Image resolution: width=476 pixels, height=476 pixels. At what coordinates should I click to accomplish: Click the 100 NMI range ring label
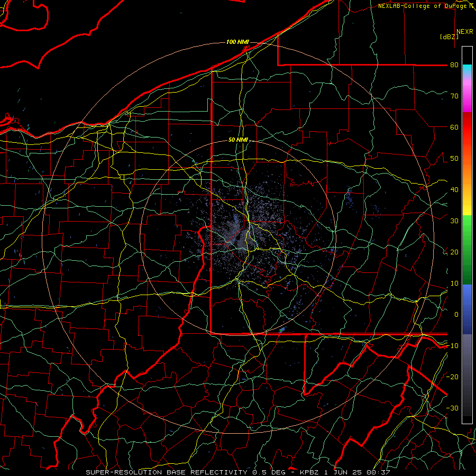point(237,42)
